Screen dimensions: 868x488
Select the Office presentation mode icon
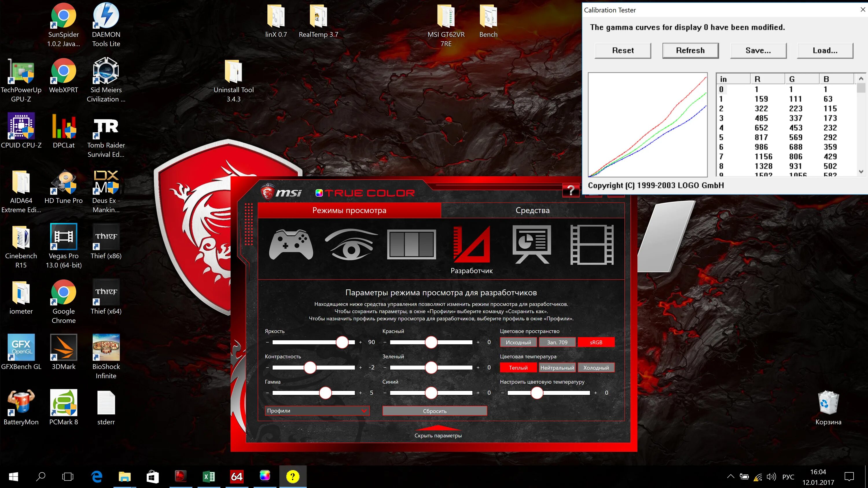click(x=532, y=244)
